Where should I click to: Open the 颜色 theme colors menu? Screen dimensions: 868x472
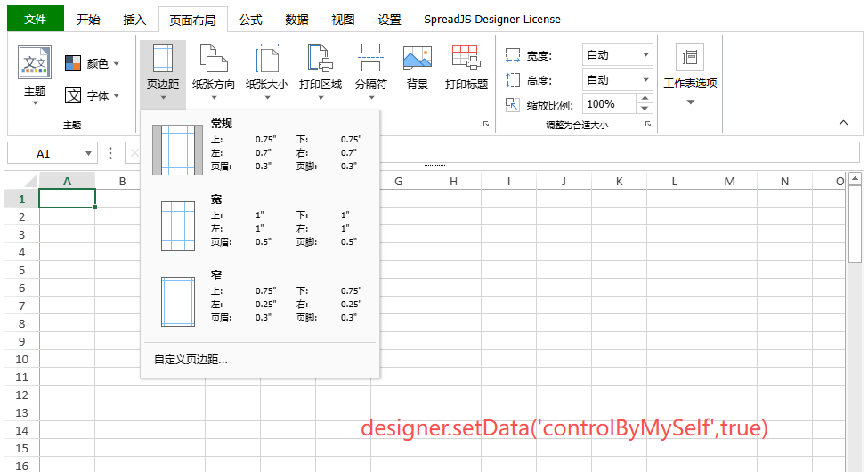click(x=92, y=64)
